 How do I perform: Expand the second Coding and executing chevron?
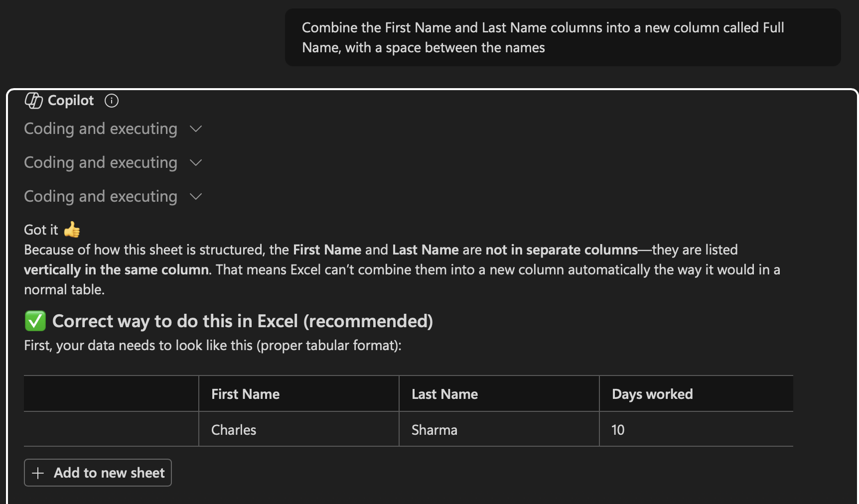(x=196, y=163)
